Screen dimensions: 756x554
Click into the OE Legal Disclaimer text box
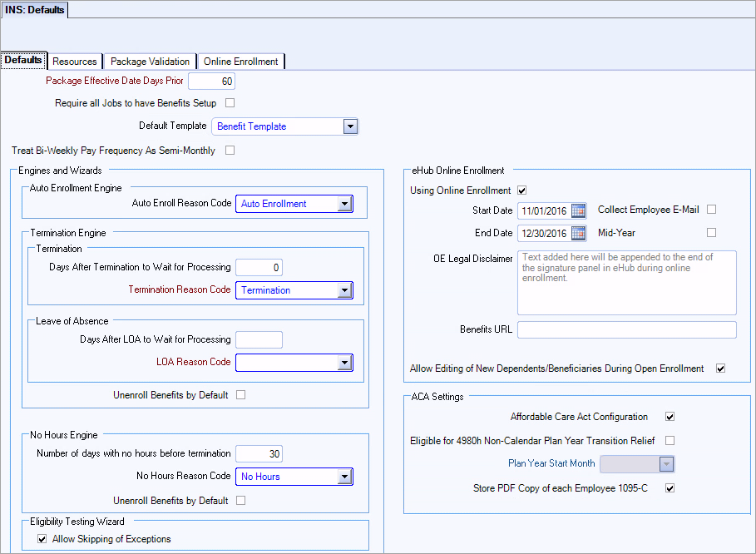(x=626, y=283)
